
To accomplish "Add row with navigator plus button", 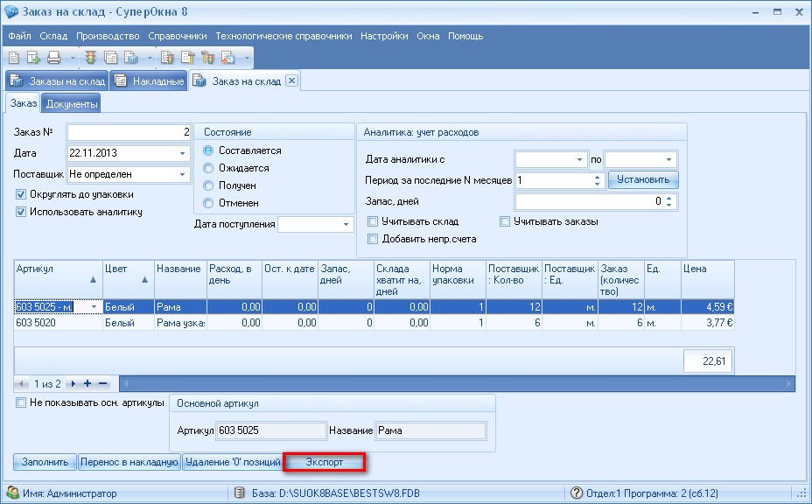I will pyautogui.click(x=87, y=383).
